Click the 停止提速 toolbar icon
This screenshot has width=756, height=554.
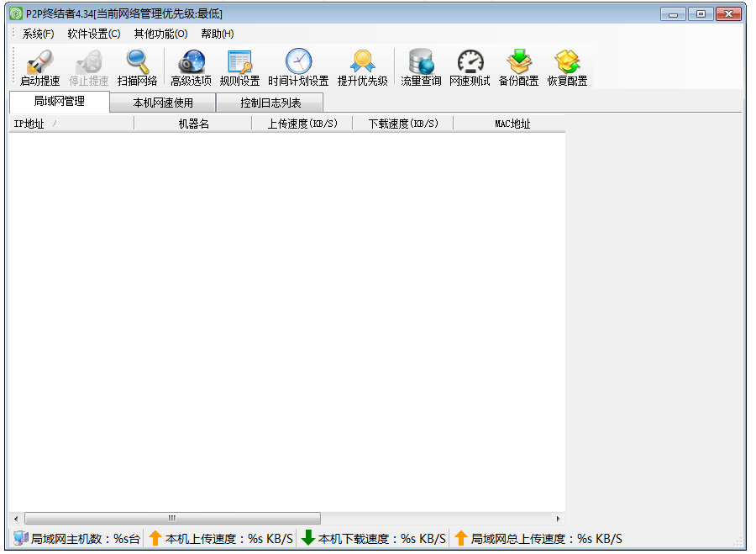[x=89, y=61]
